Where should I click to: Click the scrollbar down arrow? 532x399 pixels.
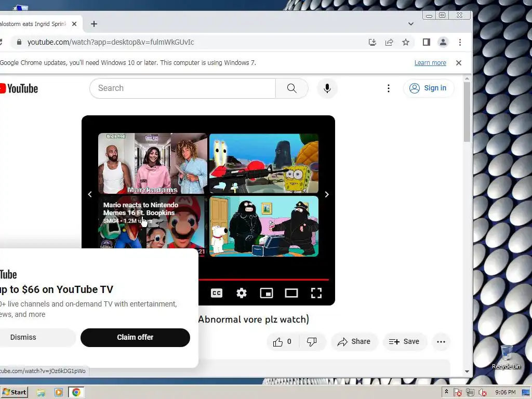467,371
